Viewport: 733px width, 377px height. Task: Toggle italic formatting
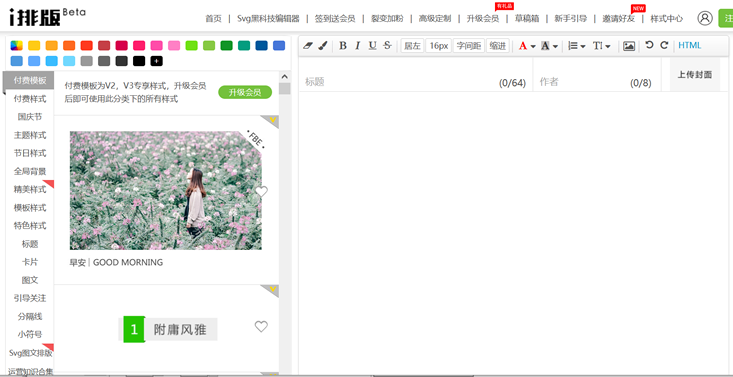tap(358, 45)
